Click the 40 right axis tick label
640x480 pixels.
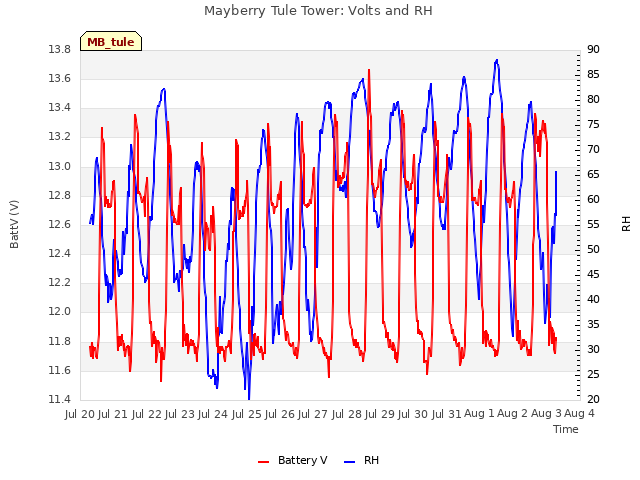(x=593, y=300)
